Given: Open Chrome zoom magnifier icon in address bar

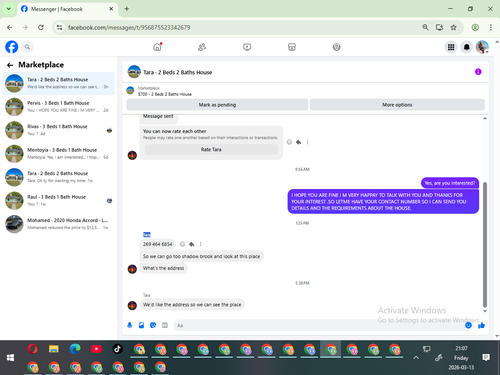Looking at the screenshot, I should (x=425, y=27).
